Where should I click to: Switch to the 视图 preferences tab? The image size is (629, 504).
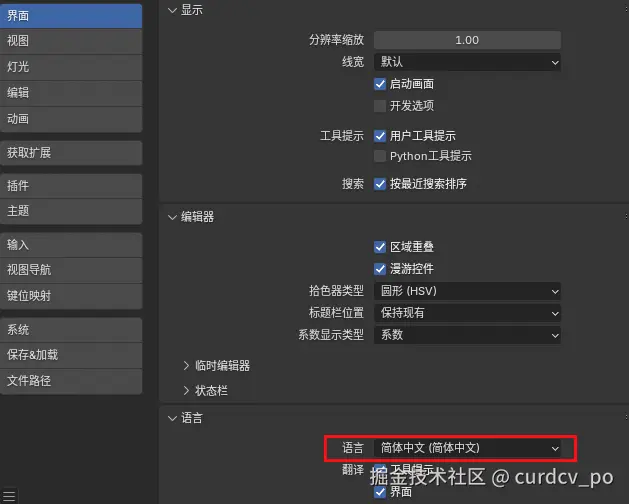pos(71,41)
